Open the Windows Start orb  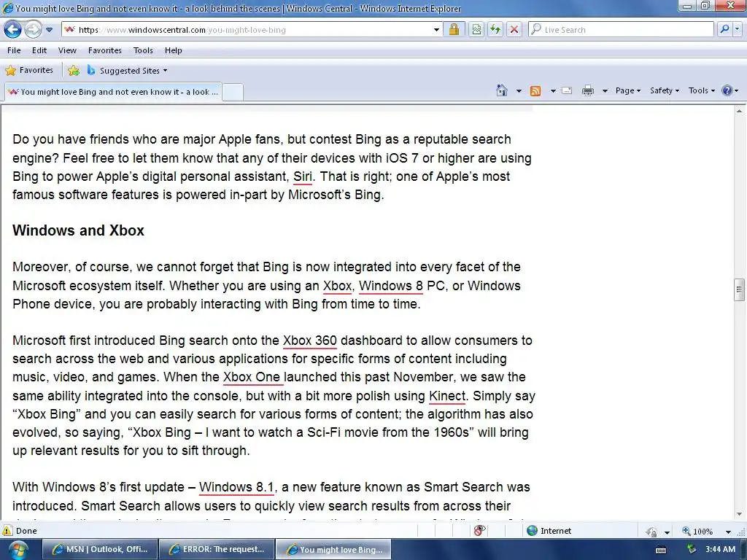tap(18, 550)
